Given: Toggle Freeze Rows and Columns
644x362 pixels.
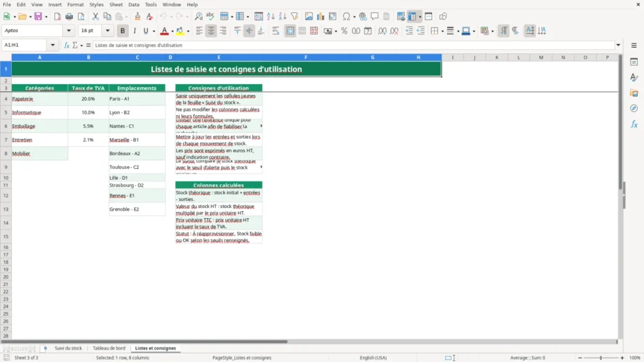Looking at the screenshot, I should click(412, 16).
